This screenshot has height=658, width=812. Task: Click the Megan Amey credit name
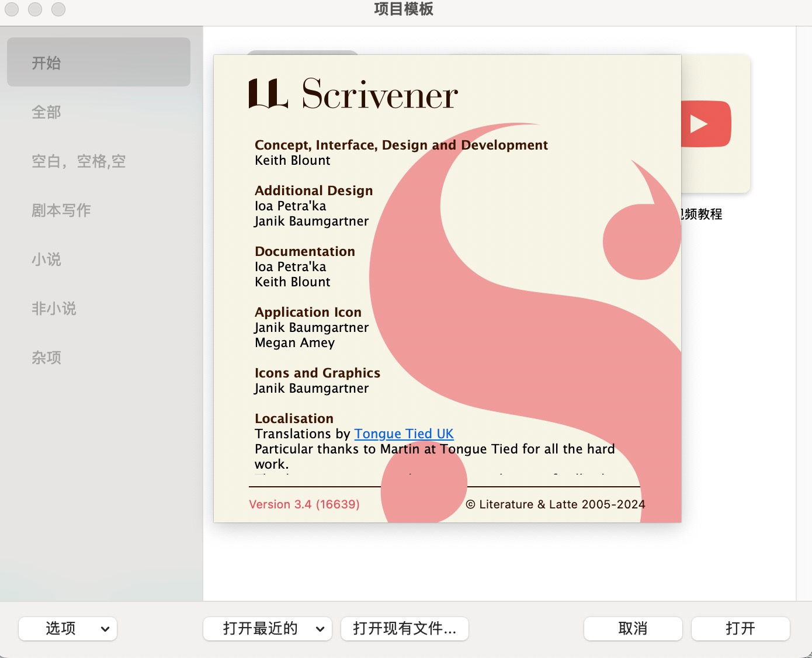[x=295, y=342]
